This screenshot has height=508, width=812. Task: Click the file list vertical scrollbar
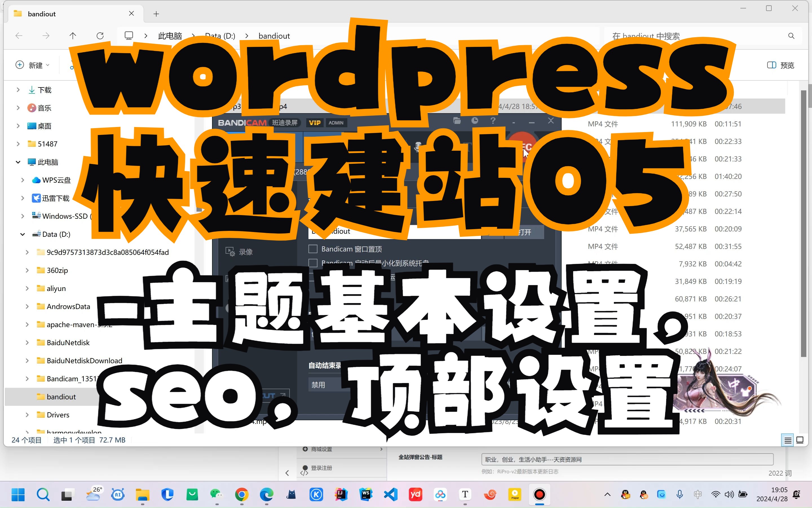[803, 223]
